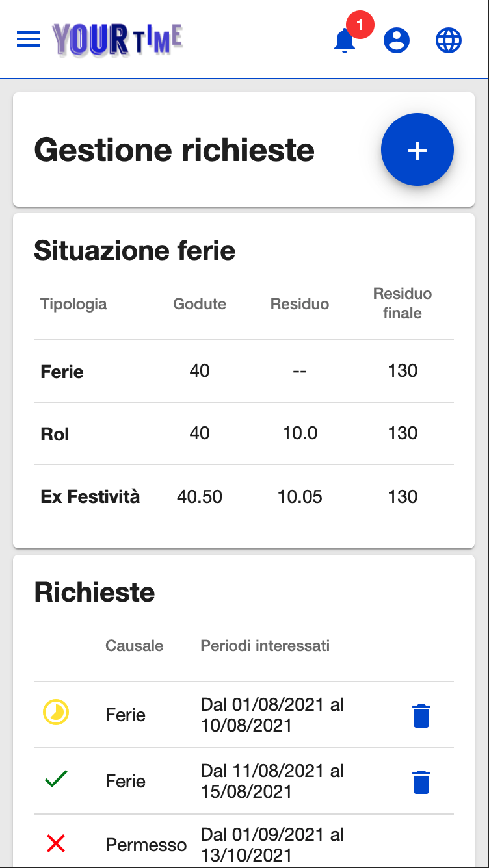
Task: Click the rejected red X icon
Action: [x=57, y=844]
